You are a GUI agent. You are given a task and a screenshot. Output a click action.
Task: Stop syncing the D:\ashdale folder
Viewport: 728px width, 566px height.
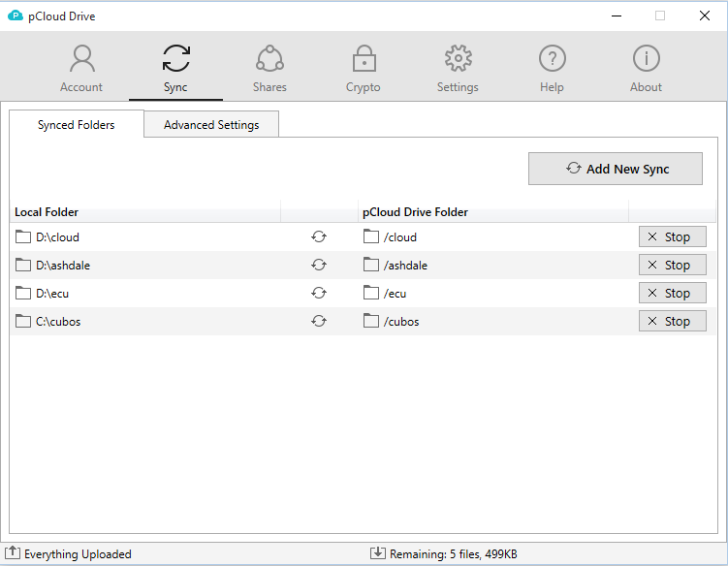pyautogui.click(x=673, y=265)
